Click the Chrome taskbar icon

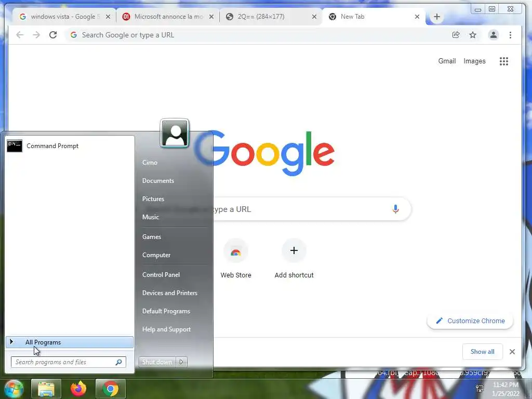point(111,389)
